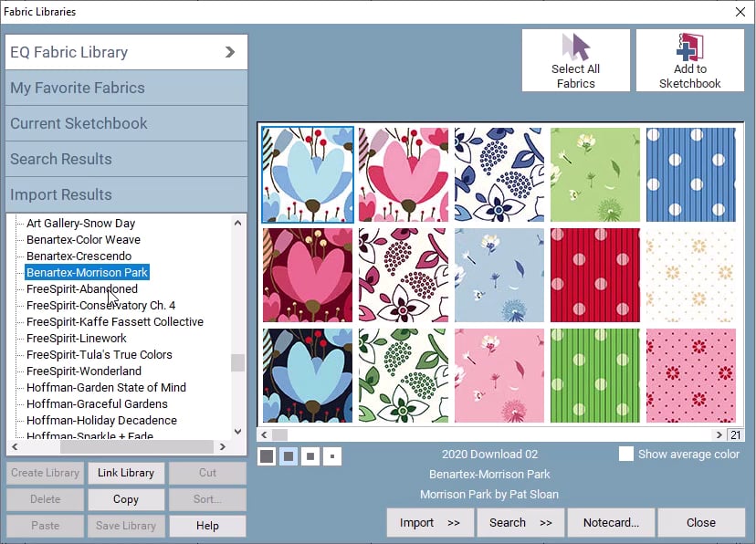Select FreeSpirit-Abandoned library
756x544 pixels.
(82, 288)
